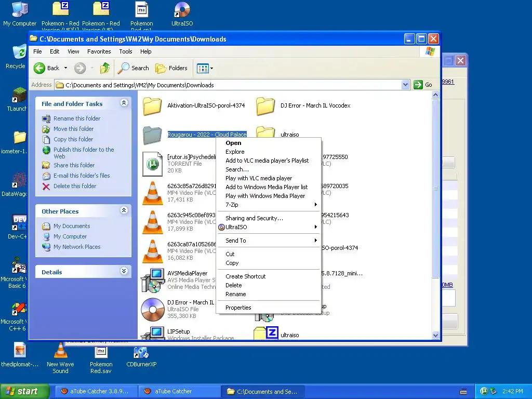Select the 6263c85a726d8291 VLC video icon

152,193
